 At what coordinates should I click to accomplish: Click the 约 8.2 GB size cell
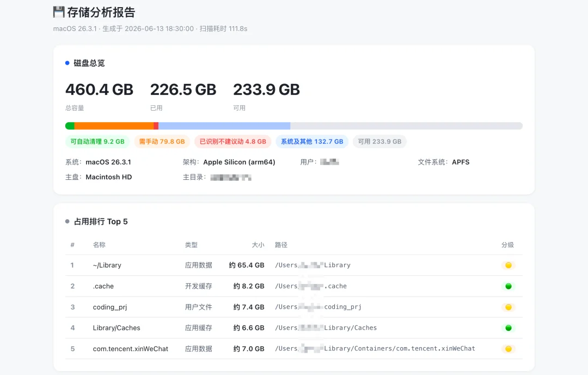[x=249, y=286]
